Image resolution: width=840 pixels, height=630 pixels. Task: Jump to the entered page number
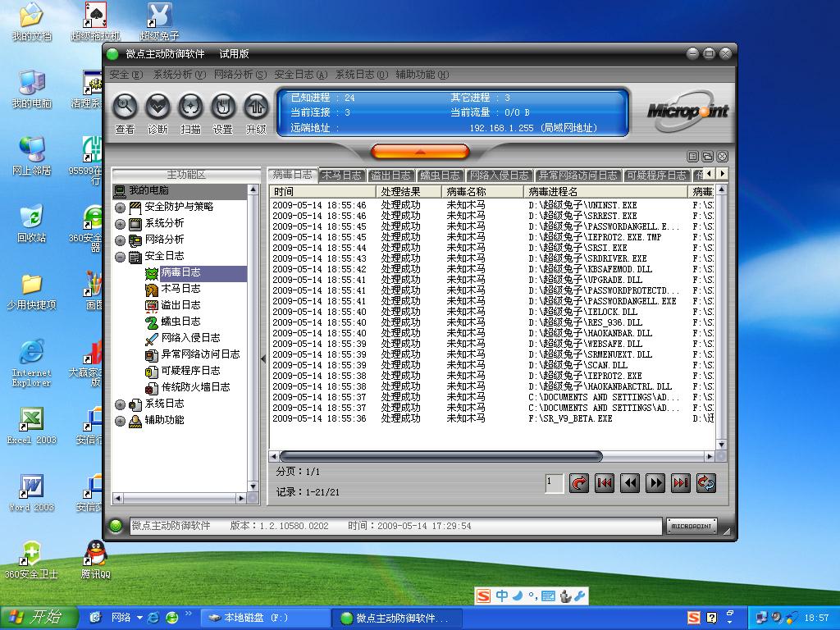(x=578, y=483)
